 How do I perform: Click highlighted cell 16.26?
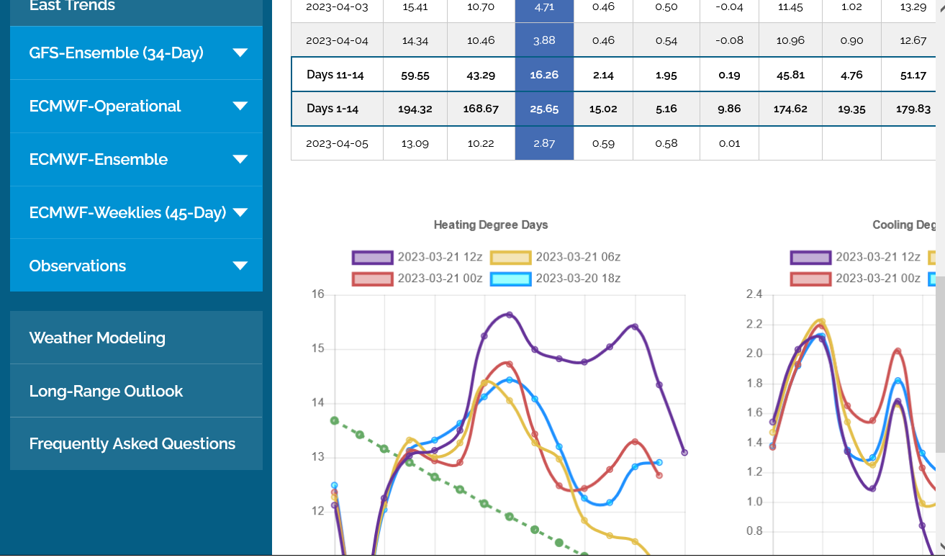click(x=544, y=74)
